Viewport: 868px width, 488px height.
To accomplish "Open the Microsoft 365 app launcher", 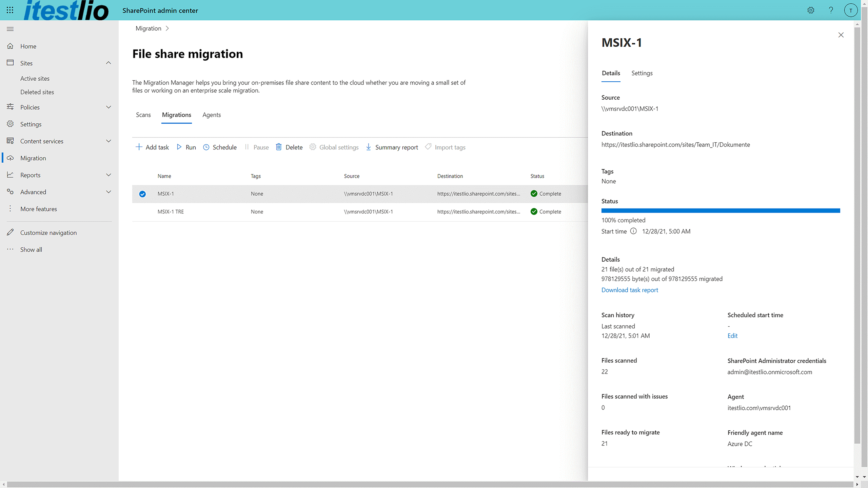I will tap(9, 10).
